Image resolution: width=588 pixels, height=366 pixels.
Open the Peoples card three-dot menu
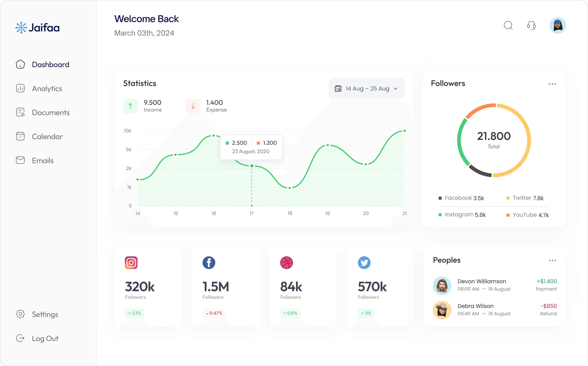[x=552, y=260]
